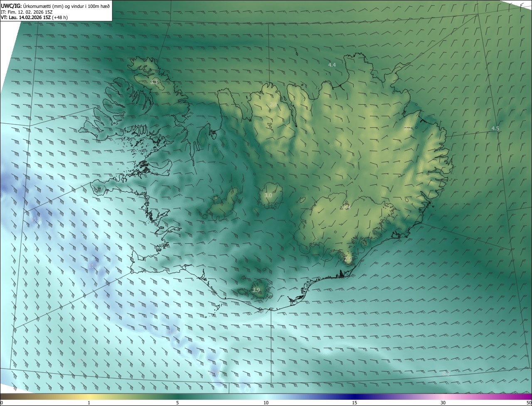The image size is (532, 406).
Task: Click the '50' tick on the color scale
Action: 529,403
